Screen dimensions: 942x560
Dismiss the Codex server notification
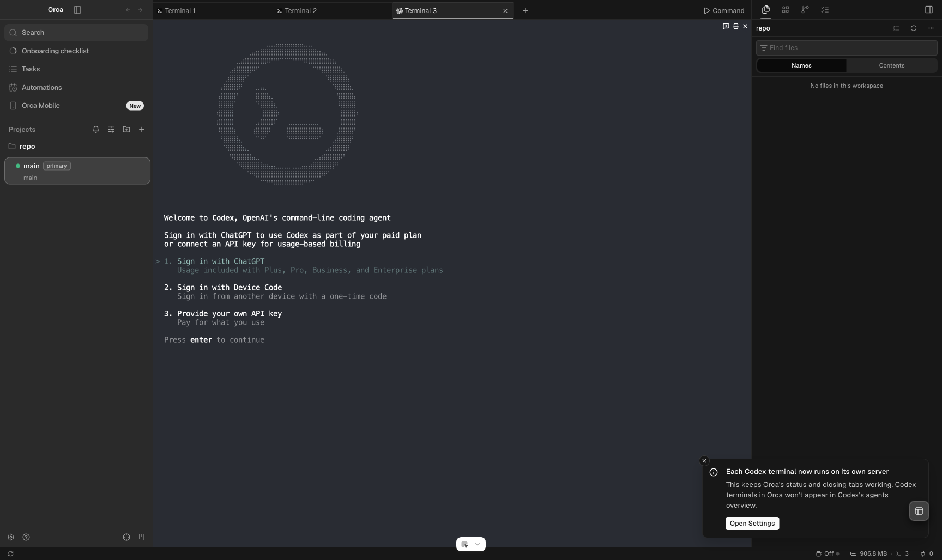(x=704, y=461)
